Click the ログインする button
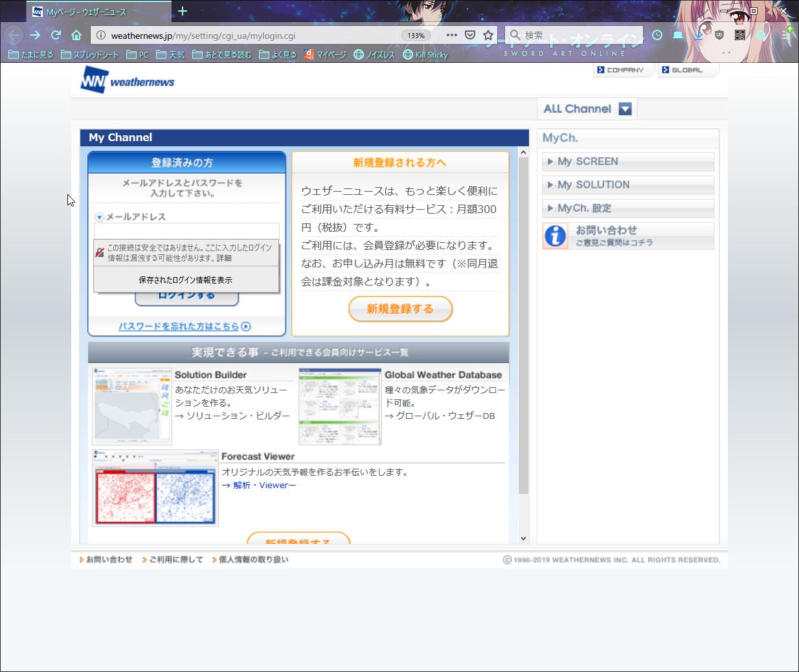799x672 pixels. pyautogui.click(x=186, y=297)
